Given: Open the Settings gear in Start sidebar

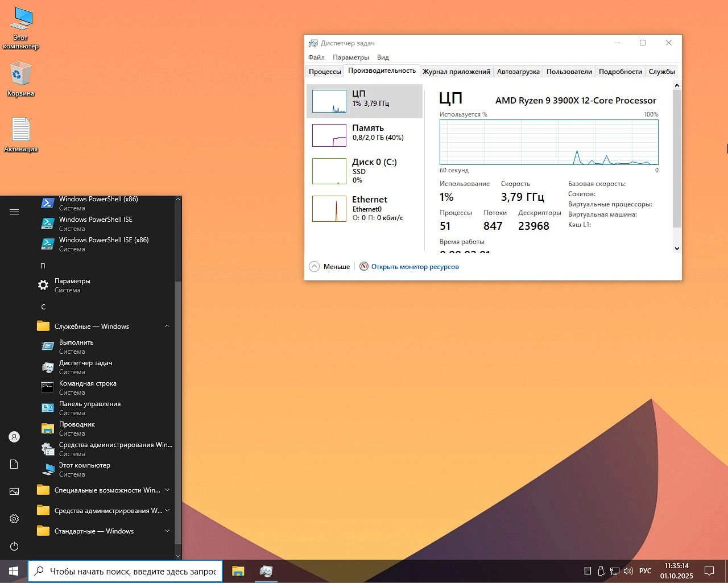Looking at the screenshot, I should click(x=14, y=519).
